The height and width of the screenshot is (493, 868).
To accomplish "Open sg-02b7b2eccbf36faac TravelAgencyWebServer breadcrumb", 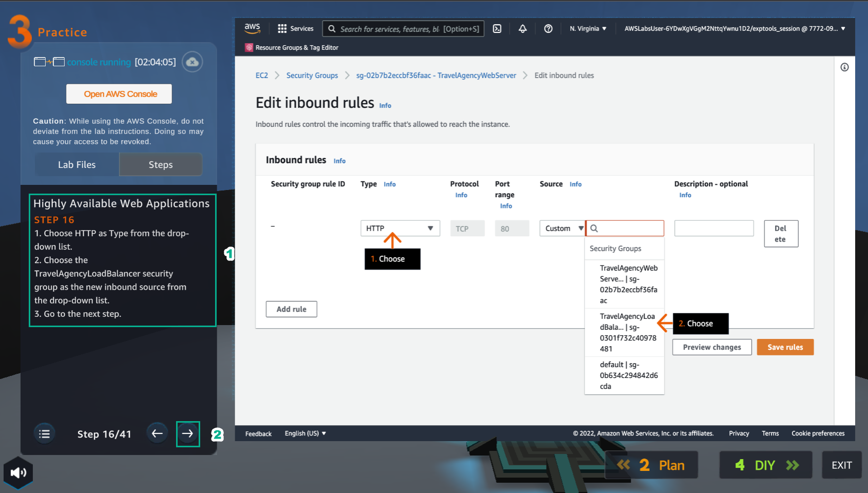I will 436,75.
